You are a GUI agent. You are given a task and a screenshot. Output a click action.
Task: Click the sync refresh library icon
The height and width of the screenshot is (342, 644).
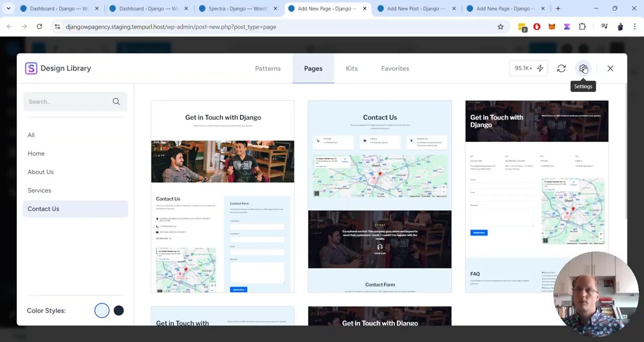point(561,68)
